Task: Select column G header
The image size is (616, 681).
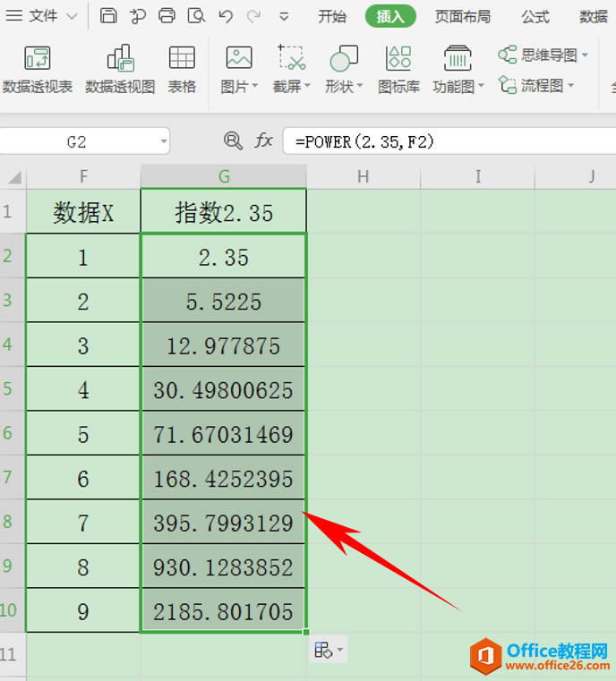Action: pos(224,176)
